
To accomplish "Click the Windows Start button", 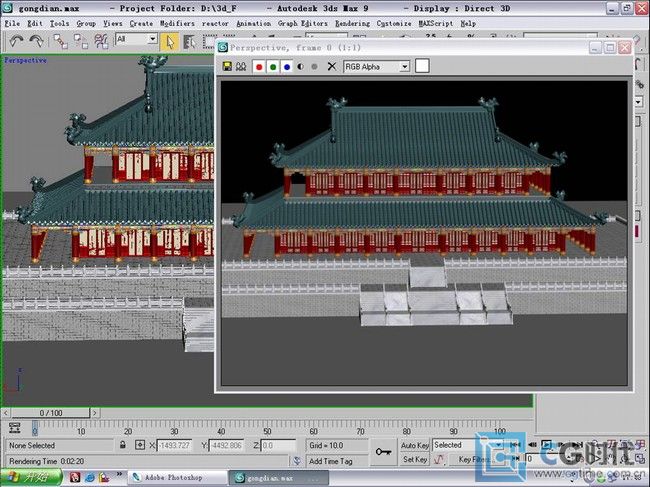I will pyautogui.click(x=32, y=477).
